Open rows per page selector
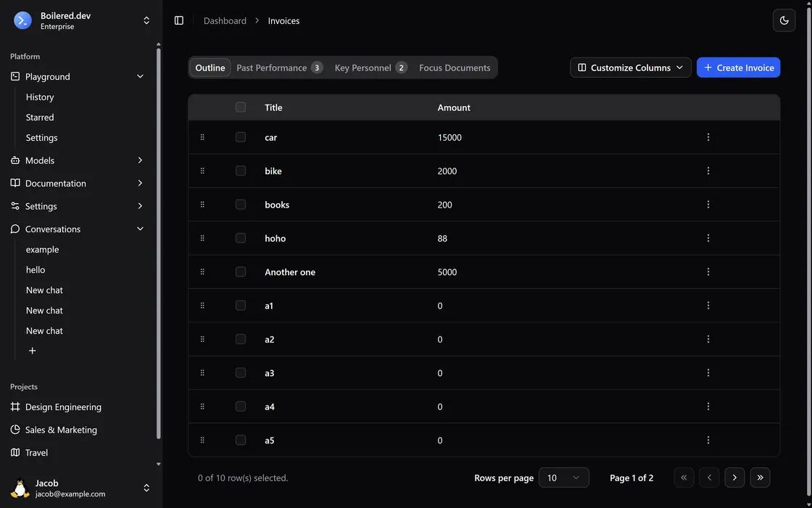 [563, 478]
